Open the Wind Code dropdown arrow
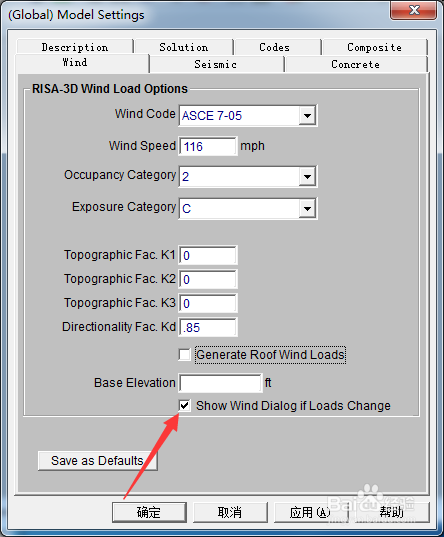 pyautogui.click(x=307, y=116)
